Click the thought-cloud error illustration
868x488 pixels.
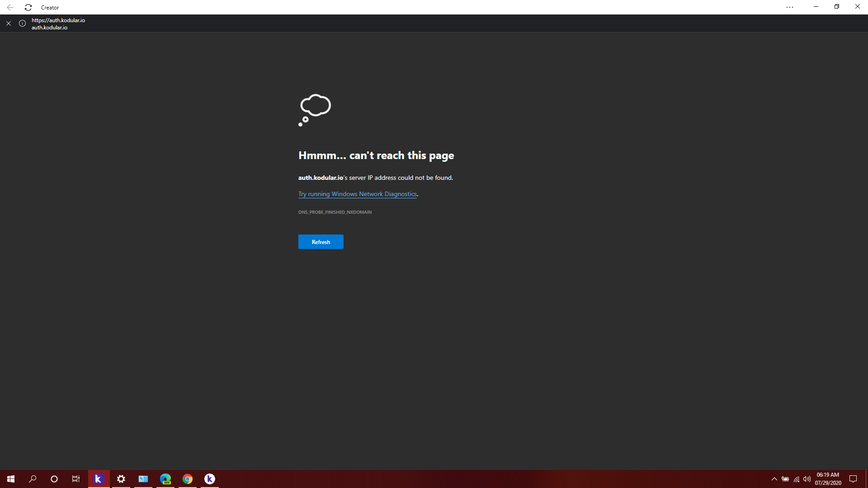pos(315,110)
